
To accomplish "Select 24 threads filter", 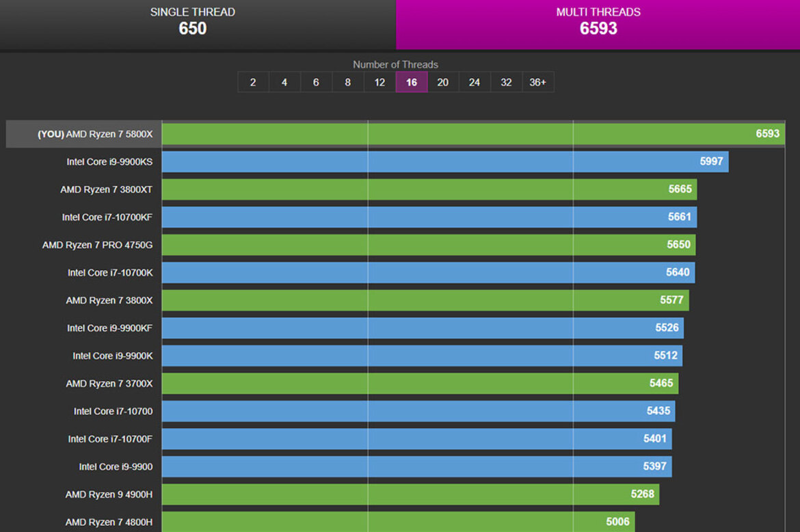I will tap(475, 82).
